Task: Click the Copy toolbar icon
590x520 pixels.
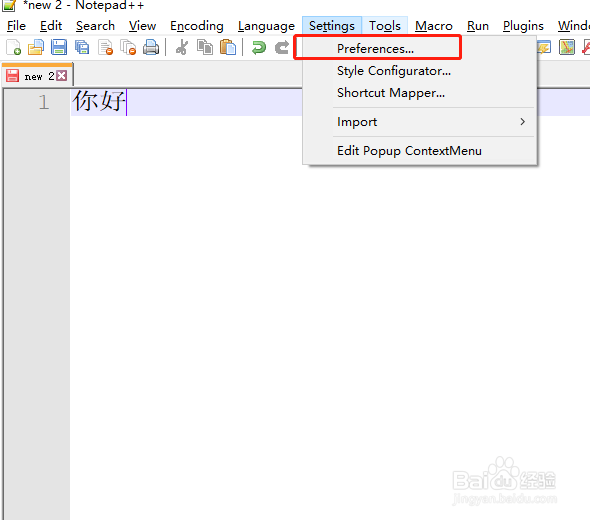Action: [205, 47]
